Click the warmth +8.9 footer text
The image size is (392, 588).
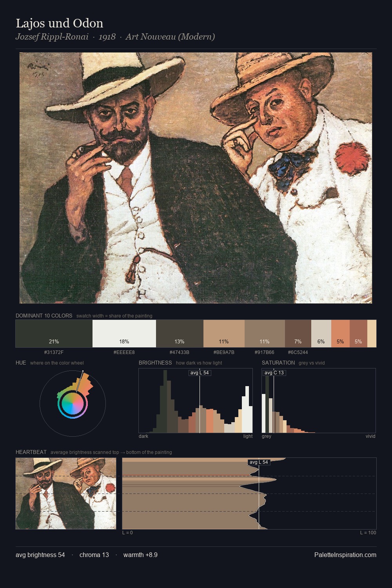tap(140, 555)
